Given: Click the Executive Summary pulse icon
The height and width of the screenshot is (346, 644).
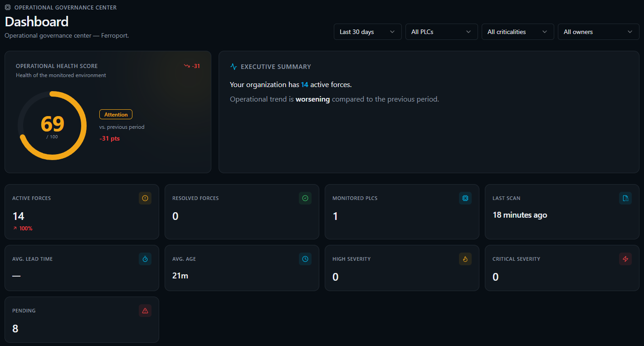Looking at the screenshot, I should pyautogui.click(x=234, y=67).
